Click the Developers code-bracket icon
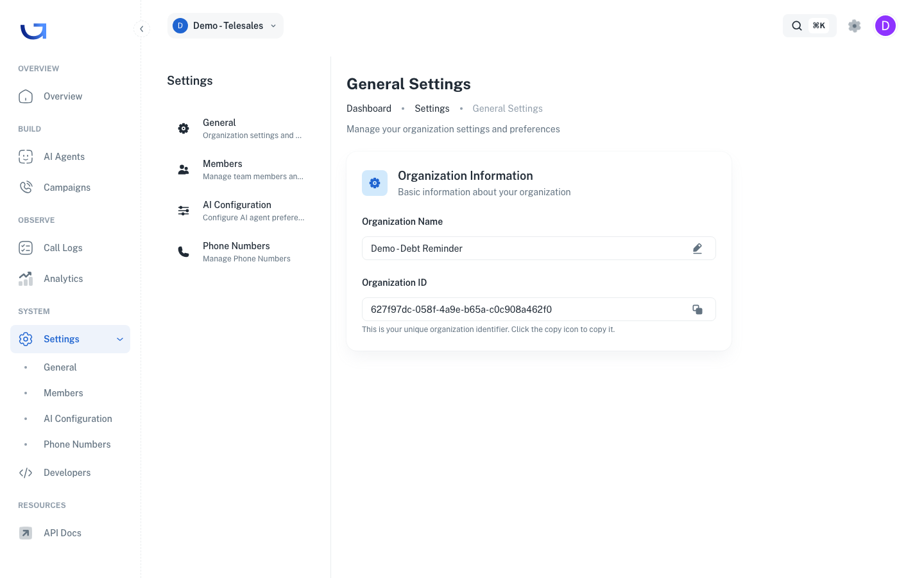The width and height of the screenshot is (924, 578). pyautogui.click(x=26, y=473)
